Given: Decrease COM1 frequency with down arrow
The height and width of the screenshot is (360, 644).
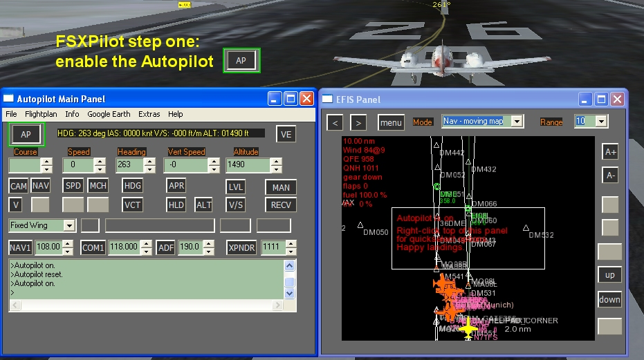Looking at the screenshot, I should pos(146,251).
